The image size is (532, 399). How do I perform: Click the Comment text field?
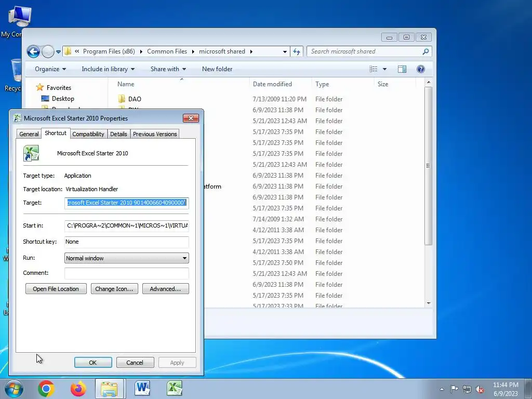127,273
